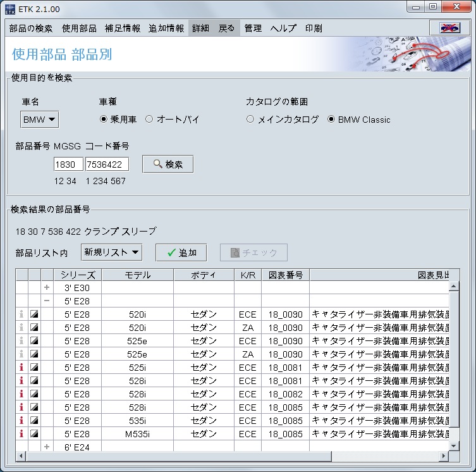This screenshot has height=472, width=476.
Task: Click the 戻る menu item
Action: pyautogui.click(x=226, y=28)
